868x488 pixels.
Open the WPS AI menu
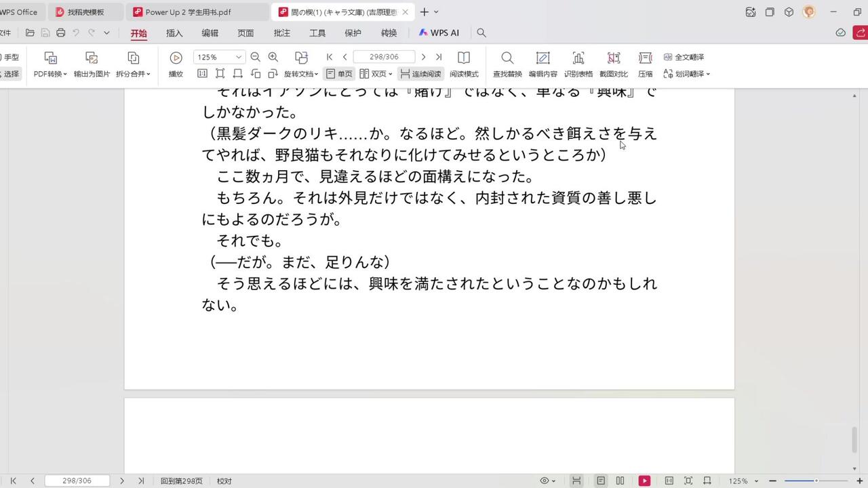tap(439, 33)
